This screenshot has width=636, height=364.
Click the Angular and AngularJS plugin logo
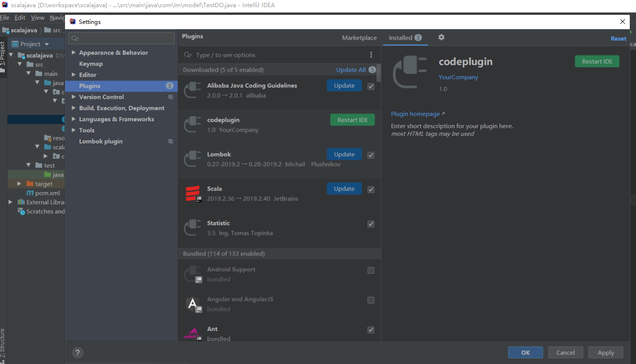pyautogui.click(x=193, y=304)
